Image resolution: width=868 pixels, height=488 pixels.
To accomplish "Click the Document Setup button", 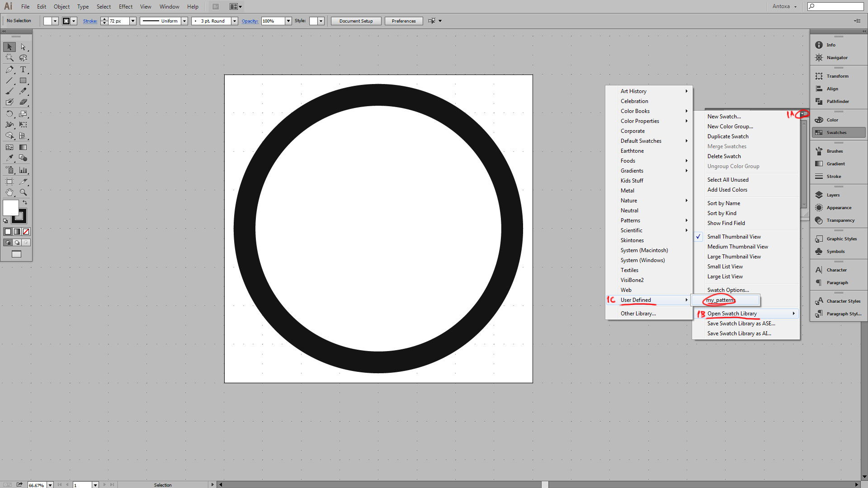I will pyautogui.click(x=356, y=21).
